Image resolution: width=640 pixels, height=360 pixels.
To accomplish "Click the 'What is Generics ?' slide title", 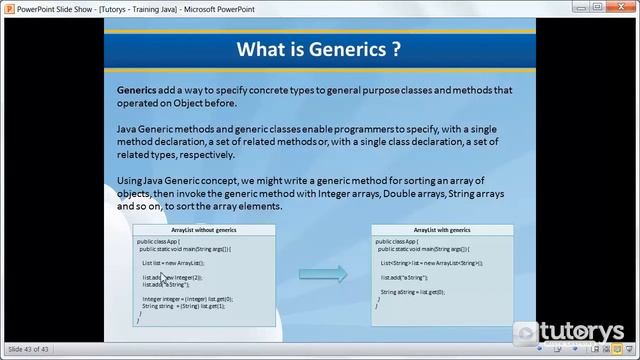I will click(x=319, y=49).
